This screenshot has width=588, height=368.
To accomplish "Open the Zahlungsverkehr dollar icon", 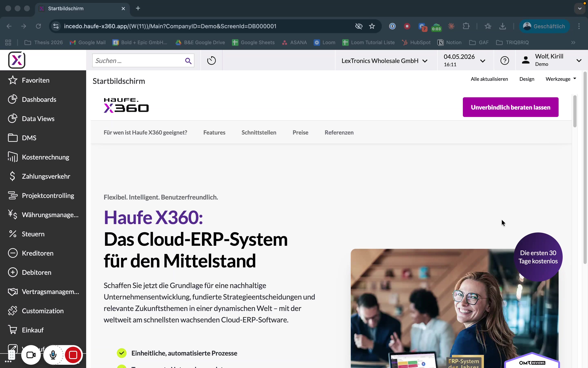I will coord(12,176).
